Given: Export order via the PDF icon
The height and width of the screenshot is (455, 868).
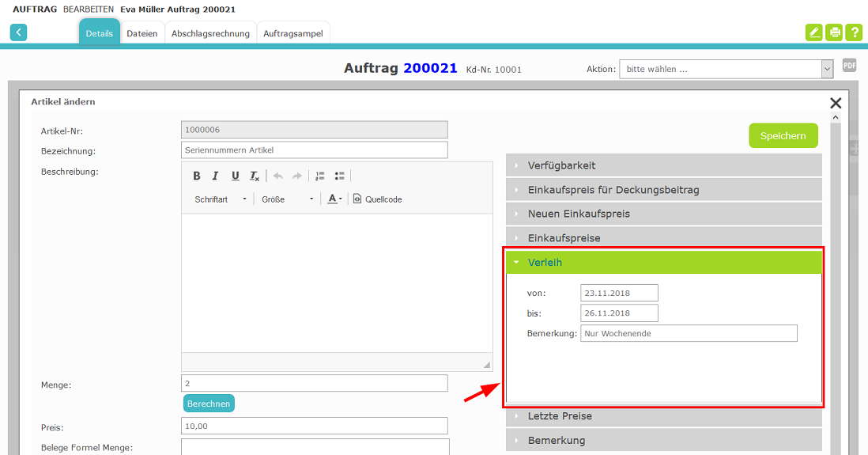Looking at the screenshot, I should (x=849, y=66).
